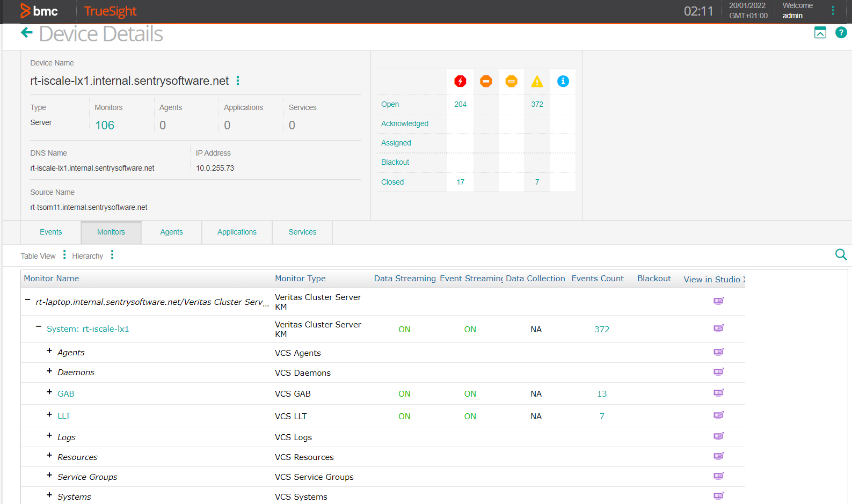Image resolution: width=852 pixels, height=504 pixels.
Task: Switch to the Agents tab
Action: (x=171, y=232)
